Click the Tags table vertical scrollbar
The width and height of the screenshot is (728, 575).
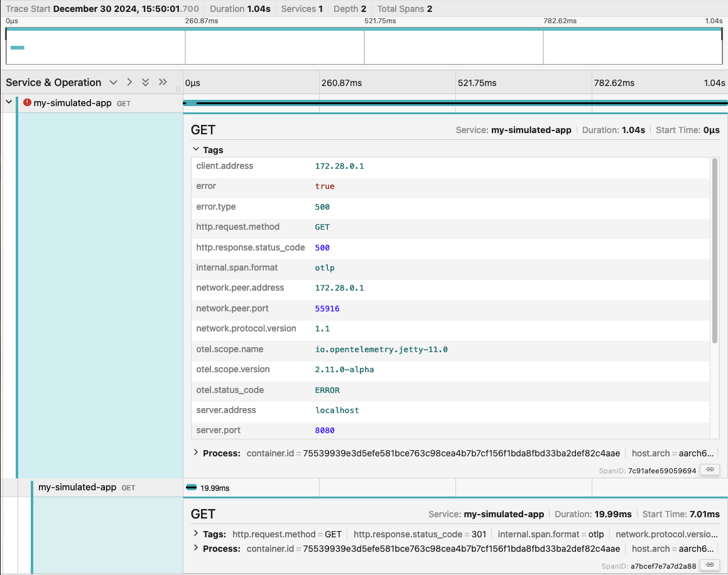[x=714, y=251]
